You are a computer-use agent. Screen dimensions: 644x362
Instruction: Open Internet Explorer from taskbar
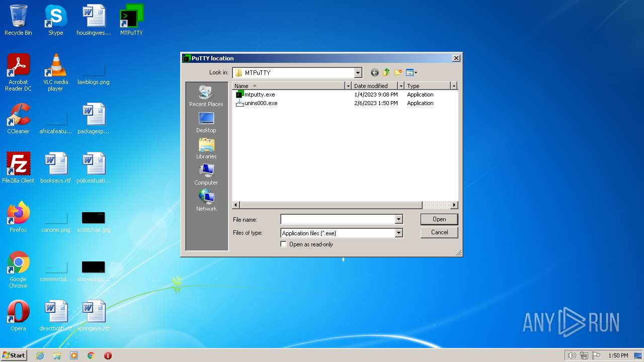click(40, 355)
